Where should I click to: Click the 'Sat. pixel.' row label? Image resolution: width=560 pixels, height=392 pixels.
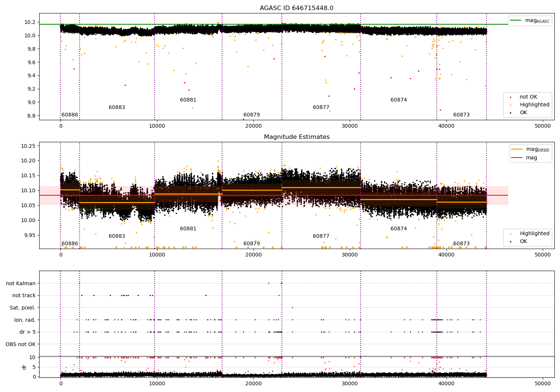(23, 308)
